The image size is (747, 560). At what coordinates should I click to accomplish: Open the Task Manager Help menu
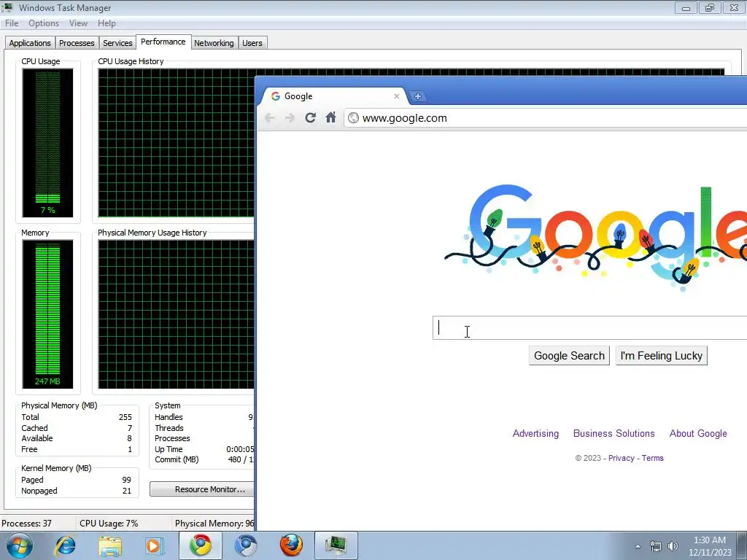[107, 23]
